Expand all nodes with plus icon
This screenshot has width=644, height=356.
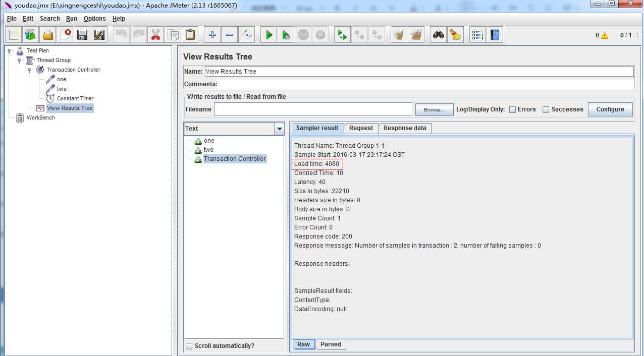tap(212, 35)
